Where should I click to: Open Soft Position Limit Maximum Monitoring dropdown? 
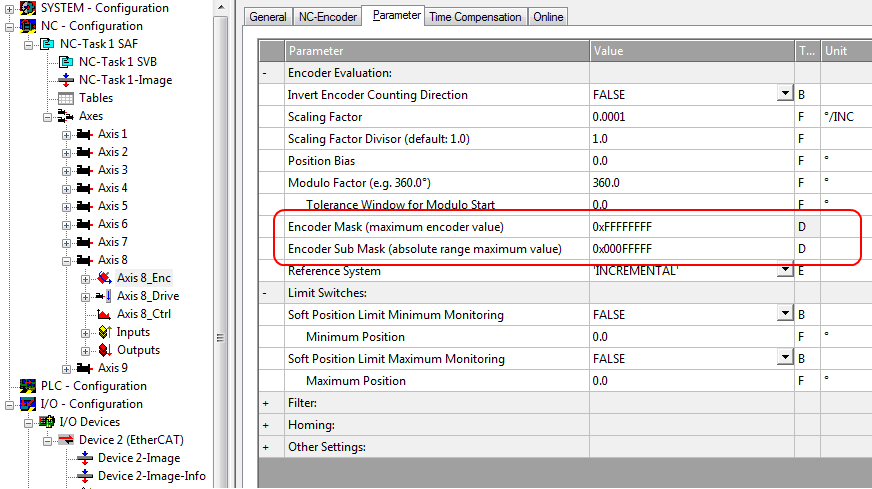click(785, 357)
